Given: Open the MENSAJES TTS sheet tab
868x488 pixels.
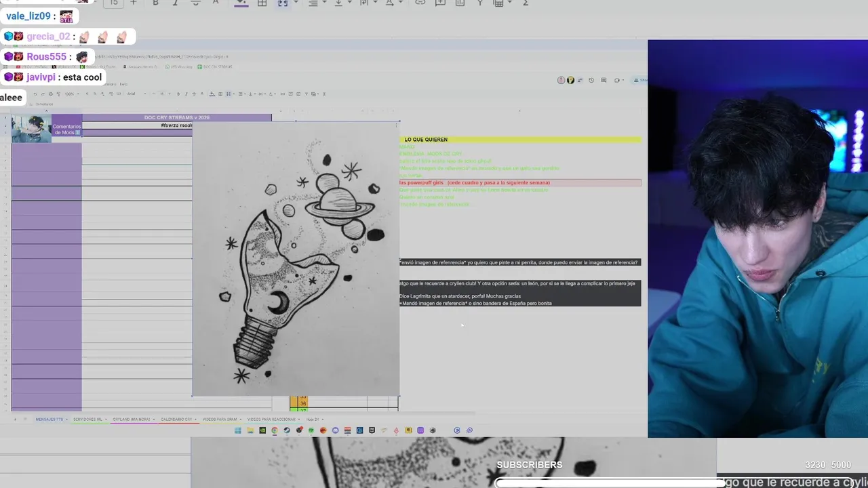Looking at the screenshot, I should (49, 420).
